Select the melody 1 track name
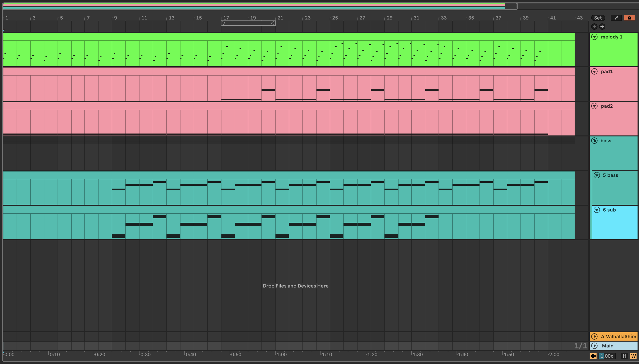Viewport: 639px width, 364px height. (611, 37)
